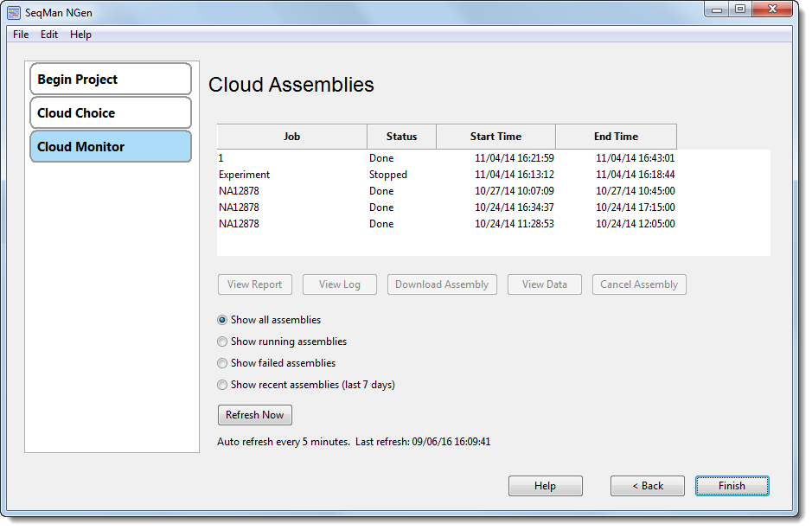Sort by the Start Time column header
This screenshot has width=812, height=530.
pyautogui.click(x=496, y=137)
